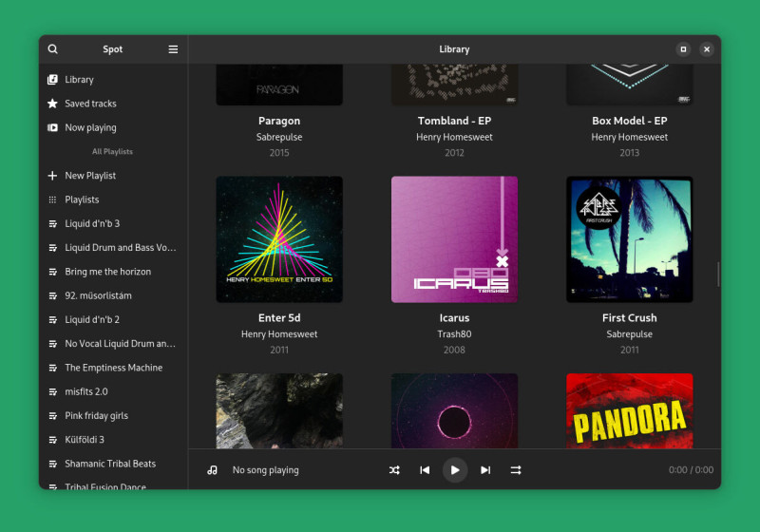Screen dimensions: 760x532
Task: Click the playlist icon beside Liquid d'n'b 3
Action: [x=53, y=224]
